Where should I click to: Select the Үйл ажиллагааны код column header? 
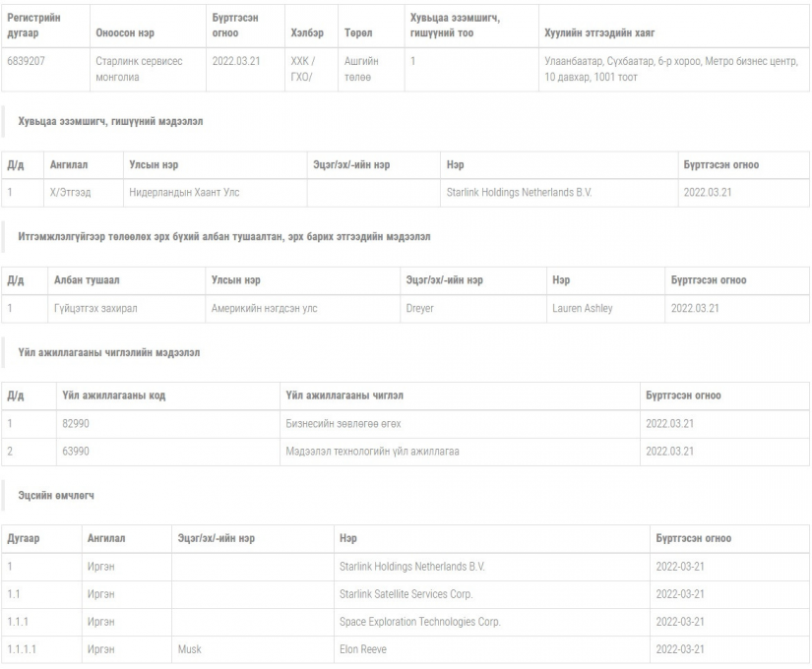(113, 395)
